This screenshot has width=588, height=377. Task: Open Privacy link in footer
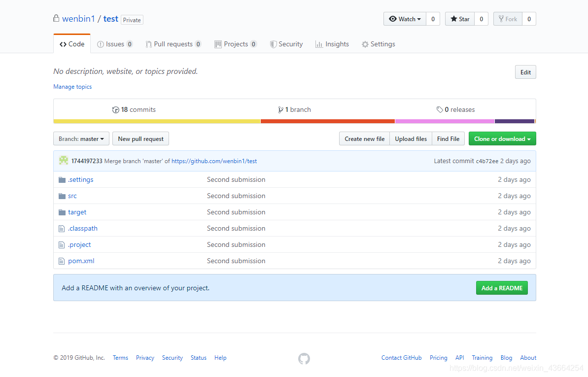[145, 358]
